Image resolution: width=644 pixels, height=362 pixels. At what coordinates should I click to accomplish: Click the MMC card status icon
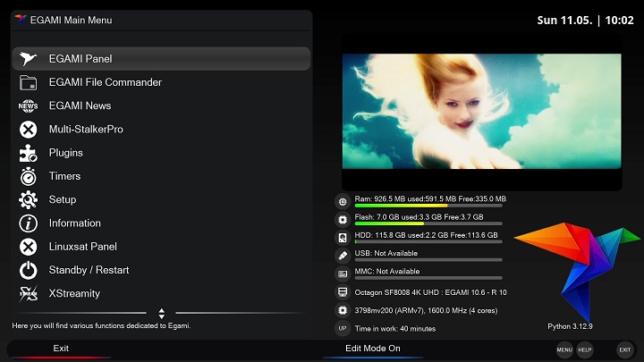(342, 274)
